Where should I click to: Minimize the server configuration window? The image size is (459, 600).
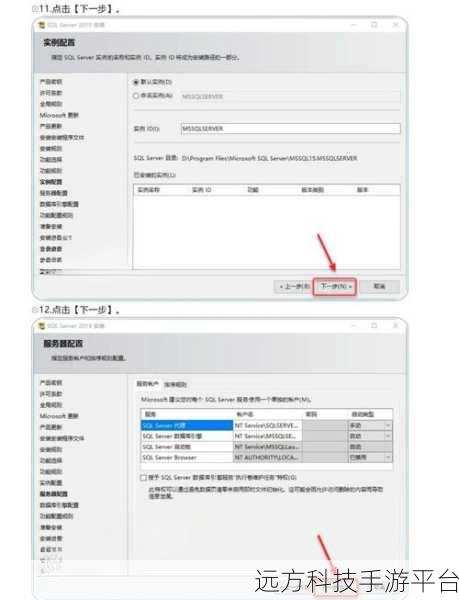[x=354, y=326]
